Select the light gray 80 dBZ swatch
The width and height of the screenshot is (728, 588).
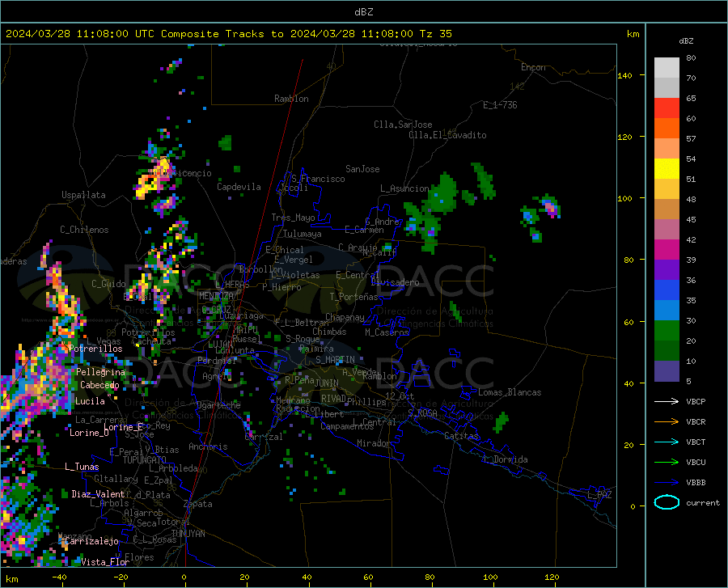click(667, 67)
